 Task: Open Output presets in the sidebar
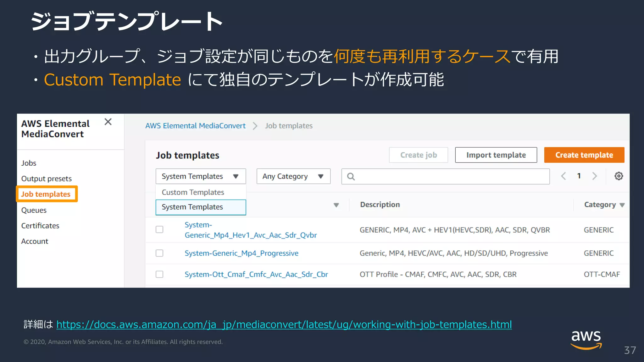47,178
